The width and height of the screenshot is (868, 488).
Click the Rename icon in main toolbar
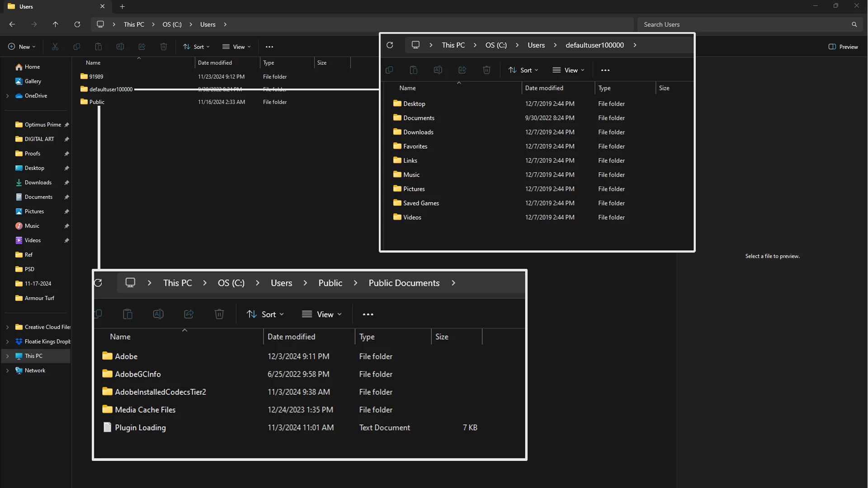point(120,47)
